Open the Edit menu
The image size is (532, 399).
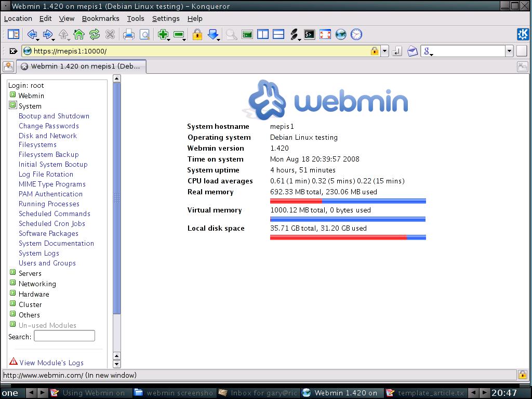coord(46,19)
